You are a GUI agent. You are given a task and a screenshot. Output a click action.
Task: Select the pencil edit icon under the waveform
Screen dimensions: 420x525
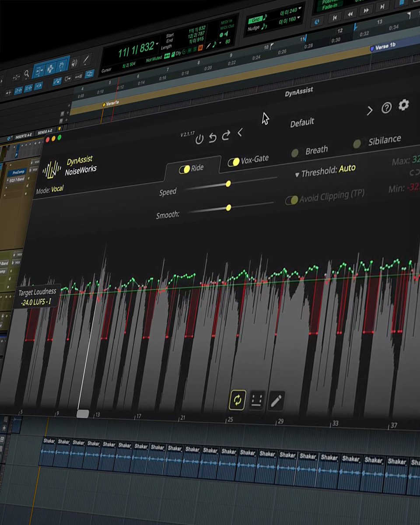tap(276, 401)
